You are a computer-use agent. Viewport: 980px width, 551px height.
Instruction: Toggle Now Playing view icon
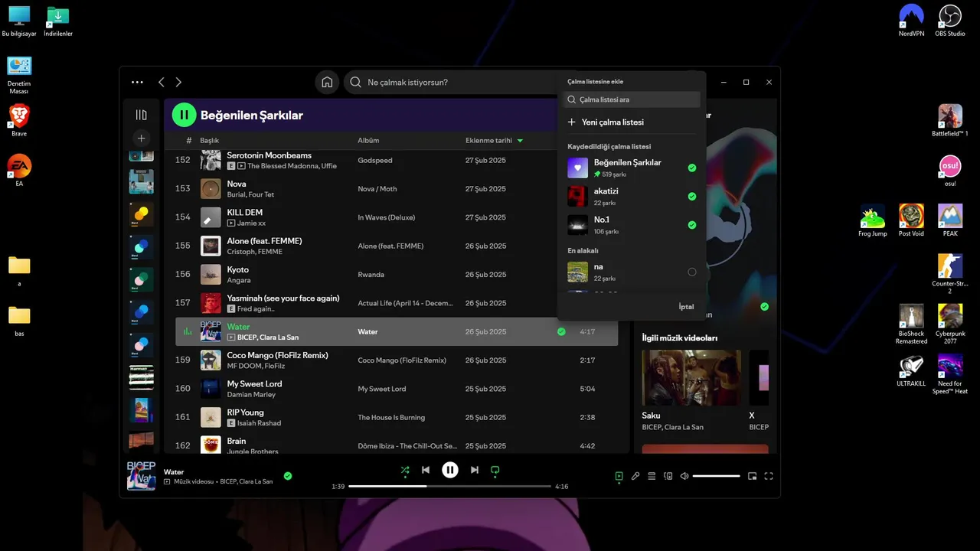619,476
